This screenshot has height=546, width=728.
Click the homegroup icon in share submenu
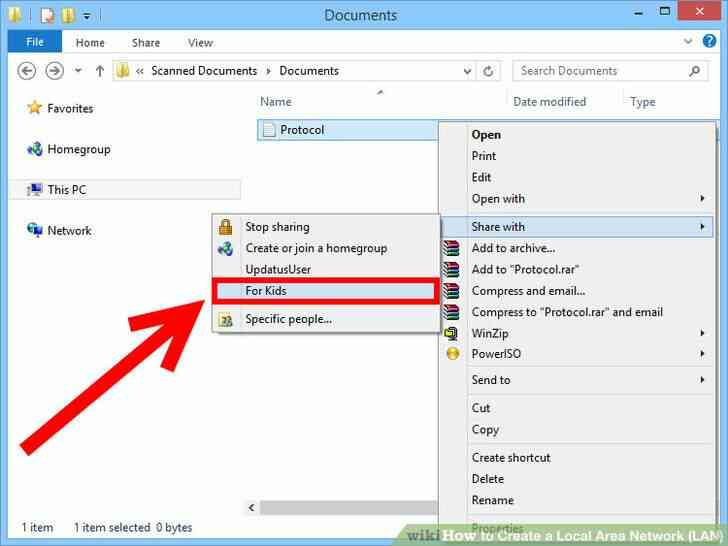pyautogui.click(x=226, y=248)
